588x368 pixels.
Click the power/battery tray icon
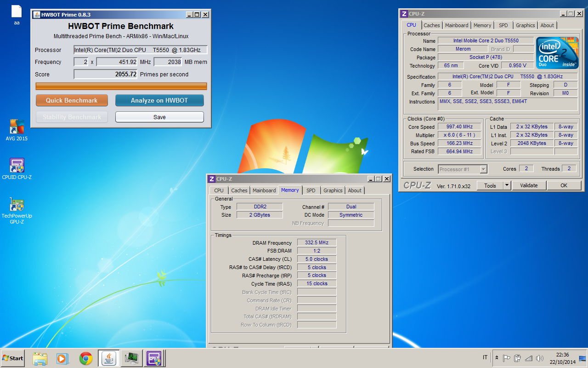[x=518, y=358]
